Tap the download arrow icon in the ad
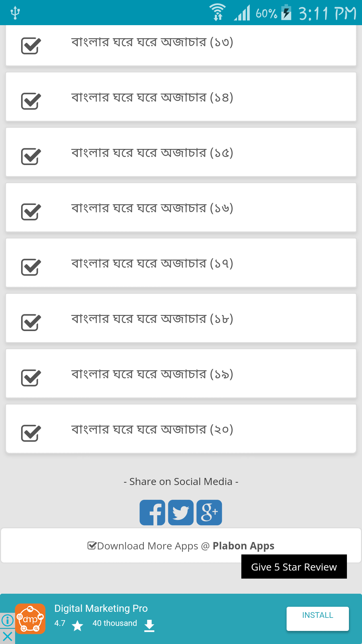362x644 pixels. (149, 626)
